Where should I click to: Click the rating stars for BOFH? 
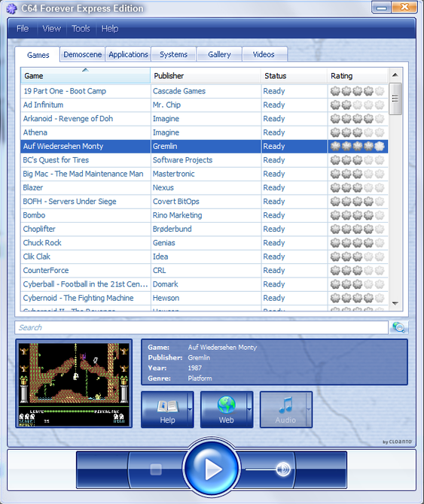point(358,202)
